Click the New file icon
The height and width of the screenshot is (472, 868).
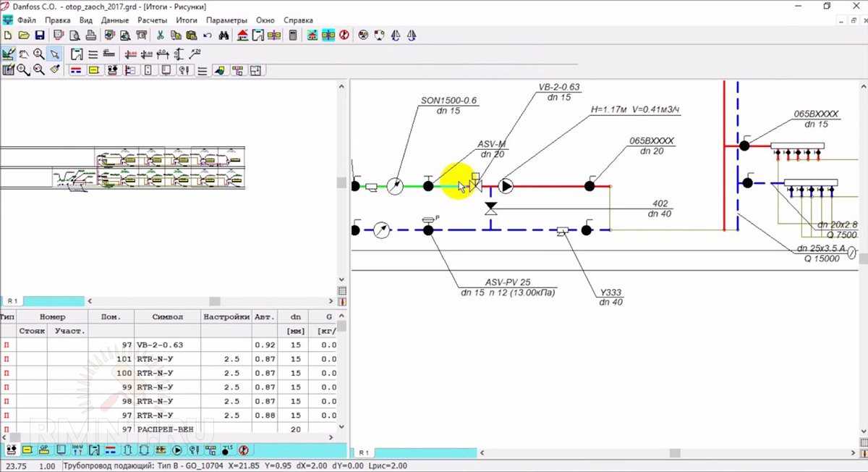(x=8, y=35)
